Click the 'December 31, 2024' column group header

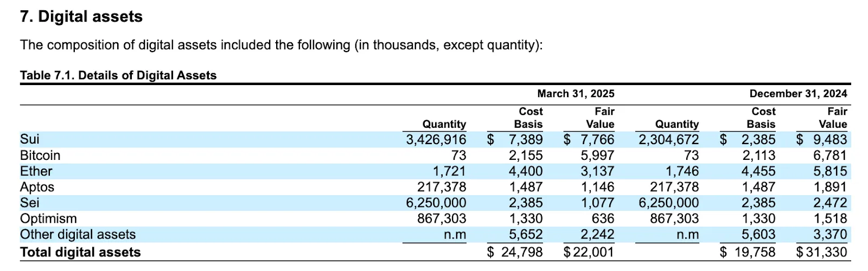(x=798, y=94)
